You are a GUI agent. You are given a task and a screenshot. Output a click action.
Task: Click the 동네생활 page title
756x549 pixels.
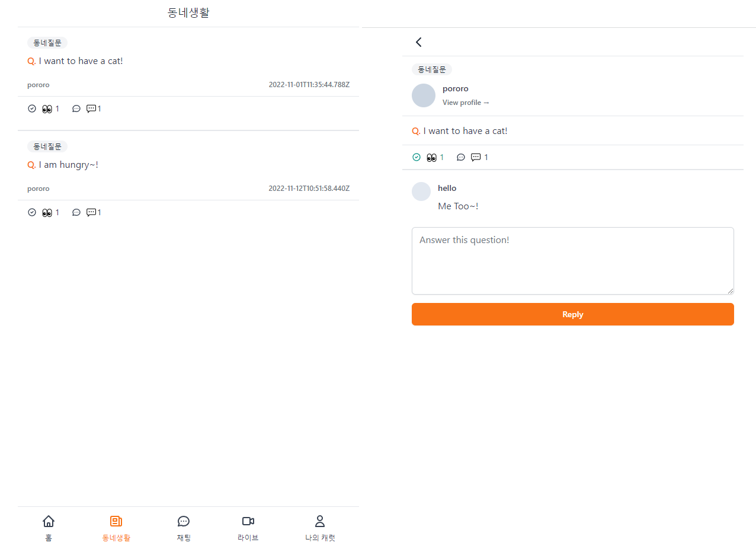pyautogui.click(x=188, y=13)
